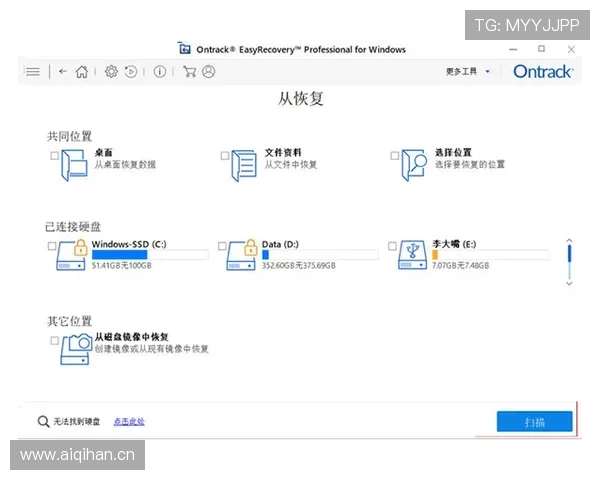Click the 扫描 scan button
The width and height of the screenshot is (600, 480).
[x=535, y=422]
